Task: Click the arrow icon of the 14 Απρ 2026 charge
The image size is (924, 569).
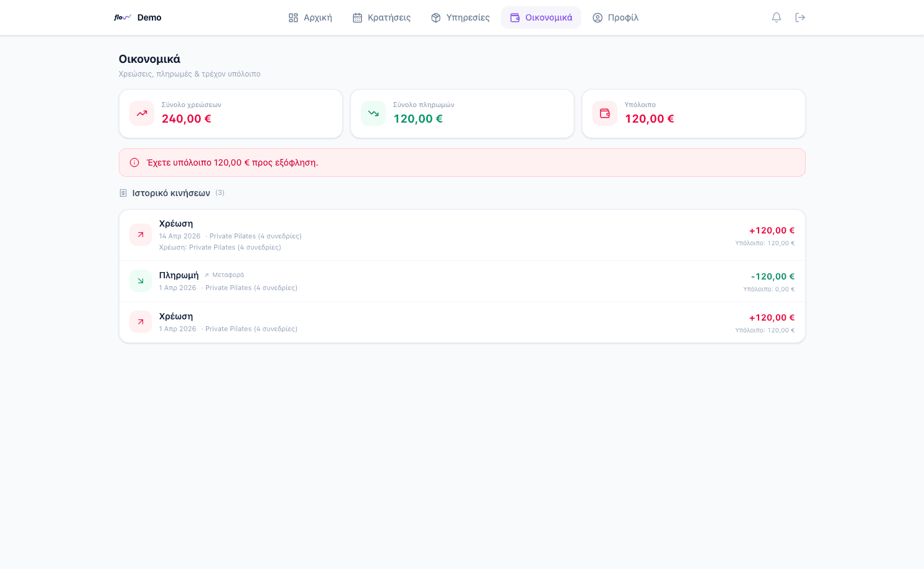Action: (x=141, y=235)
